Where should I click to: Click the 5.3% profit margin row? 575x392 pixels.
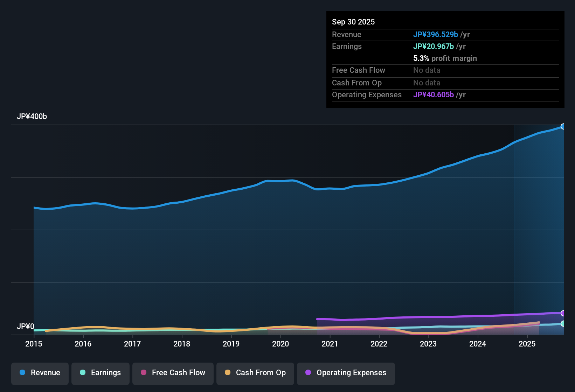(x=445, y=58)
